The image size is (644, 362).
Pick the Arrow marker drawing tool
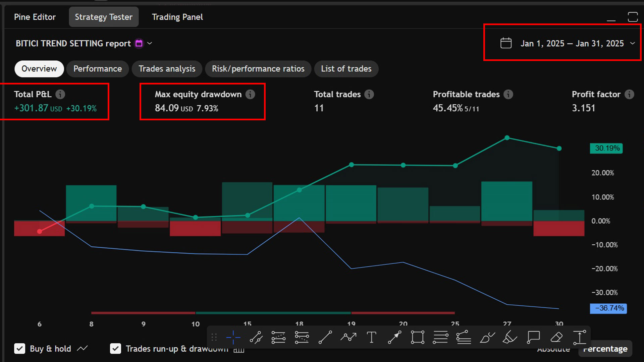394,337
